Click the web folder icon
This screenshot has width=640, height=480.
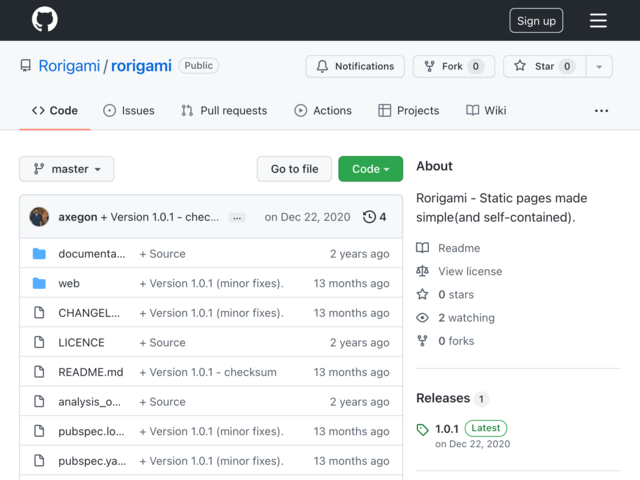coord(39,283)
